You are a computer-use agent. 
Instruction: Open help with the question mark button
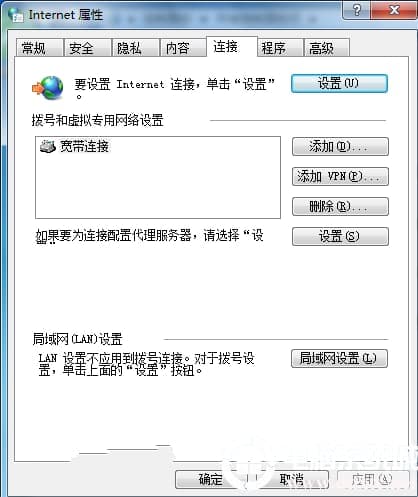coord(356,11)
